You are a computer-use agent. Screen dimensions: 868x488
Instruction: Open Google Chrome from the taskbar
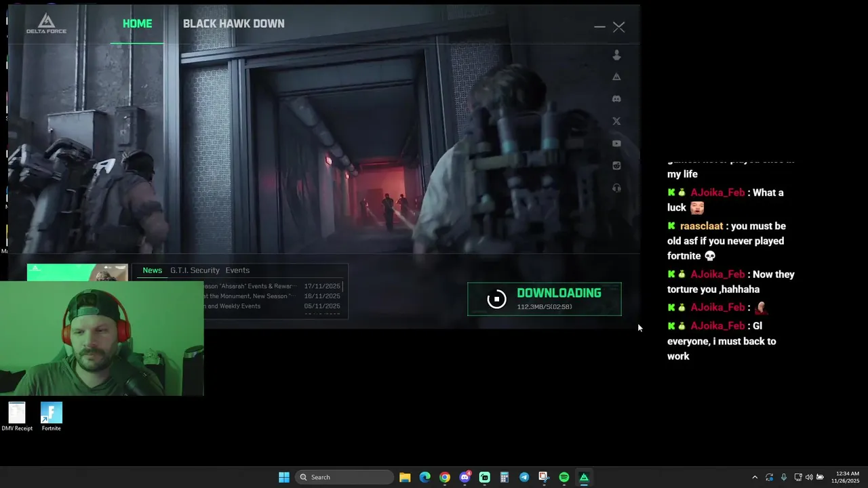click(x=444, y=477)
